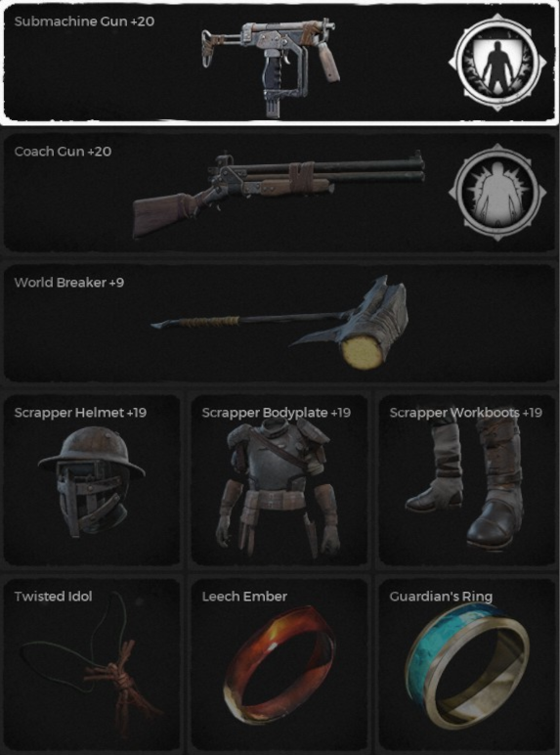560x755 pixels.
Task: Click the Guardian's Ring image
Action: (467, 666)
